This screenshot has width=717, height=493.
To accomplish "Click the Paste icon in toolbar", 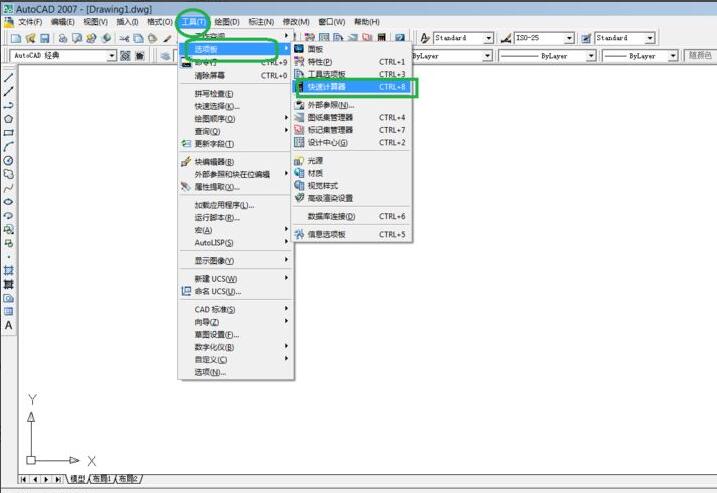I will click(153, 38).
